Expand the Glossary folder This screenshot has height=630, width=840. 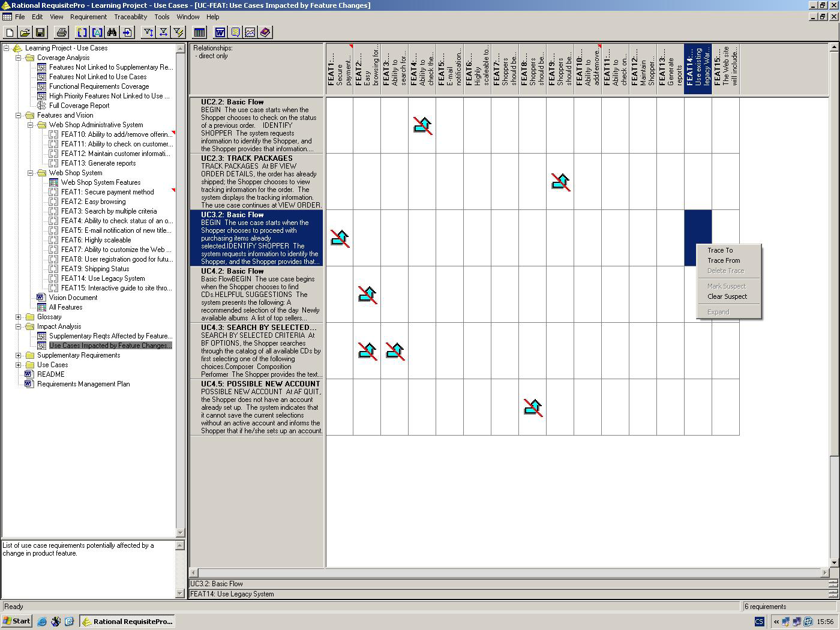point(19,317)
